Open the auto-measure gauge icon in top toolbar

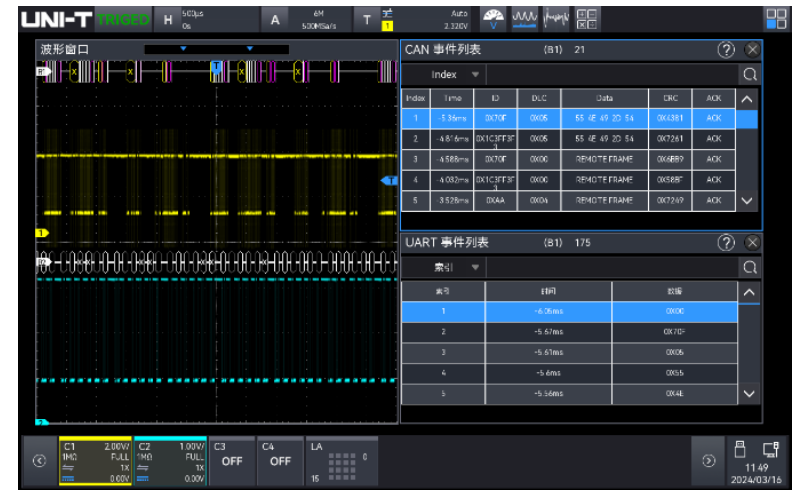(494, 18)
